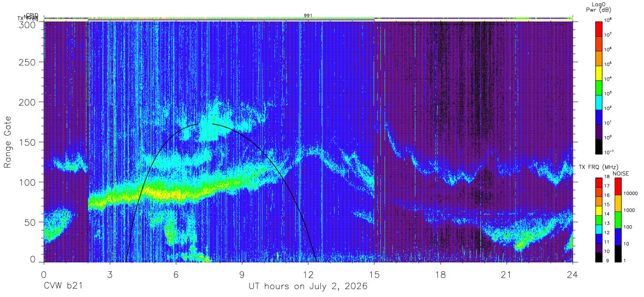
Task: Click the '1000' label on the NOISE scale
Action: (x=630, y=211)
